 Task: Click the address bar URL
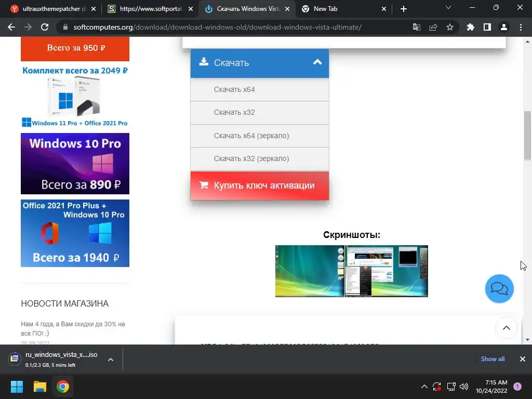pos(218,27)
